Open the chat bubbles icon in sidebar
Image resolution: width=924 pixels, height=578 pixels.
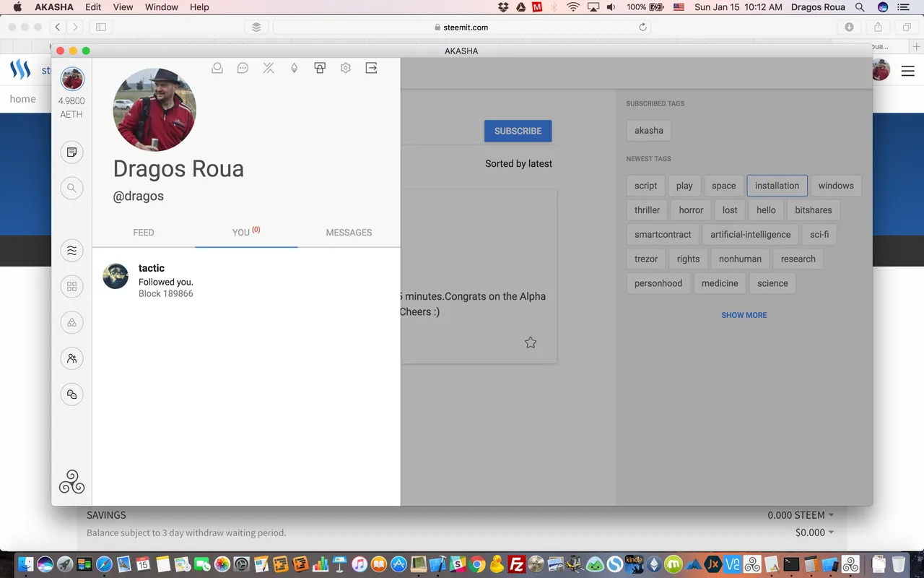coord(71,394)
